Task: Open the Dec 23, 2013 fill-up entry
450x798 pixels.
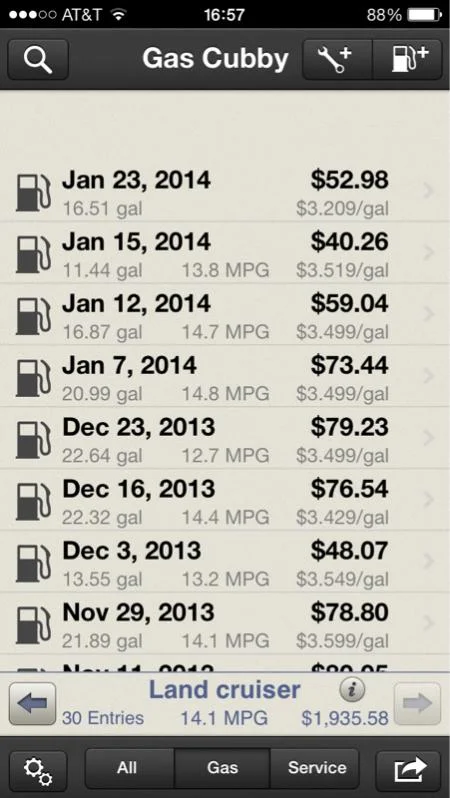Action: click(x=225, y=438)
